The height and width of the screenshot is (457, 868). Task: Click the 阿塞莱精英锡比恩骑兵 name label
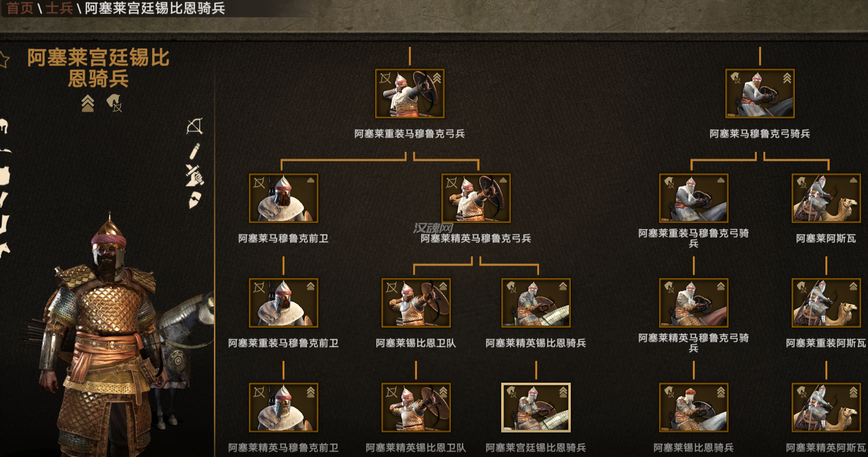click(536, 343)
